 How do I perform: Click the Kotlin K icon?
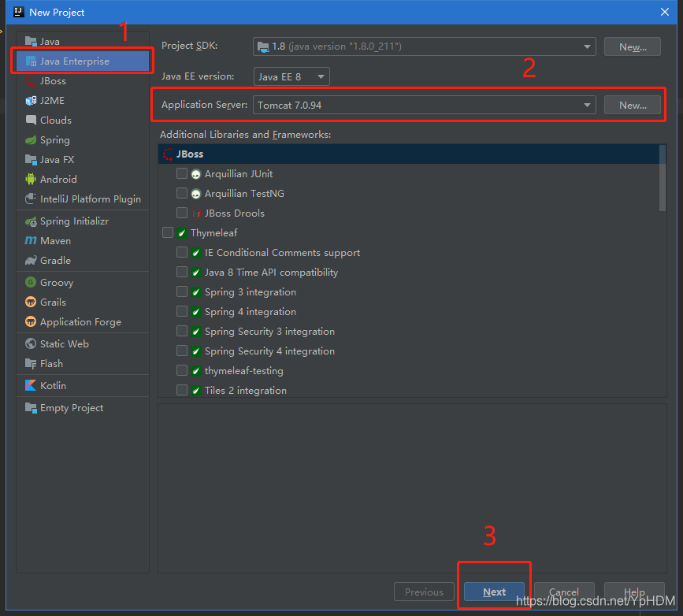point(31,385)
